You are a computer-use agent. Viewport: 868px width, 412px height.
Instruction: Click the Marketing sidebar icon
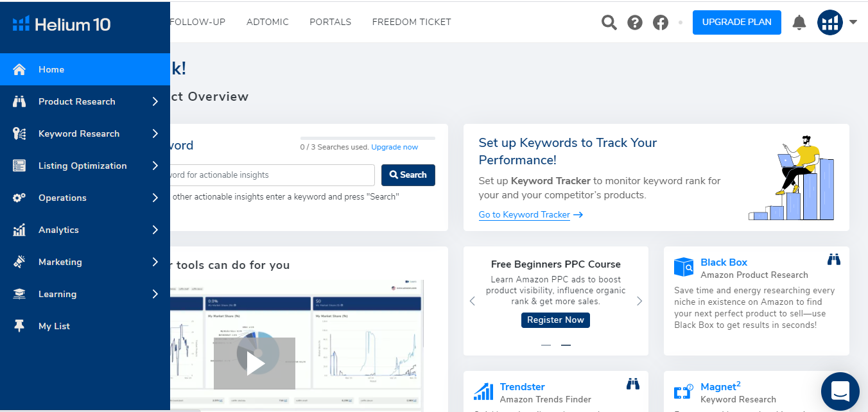click(x=19, y=262)
